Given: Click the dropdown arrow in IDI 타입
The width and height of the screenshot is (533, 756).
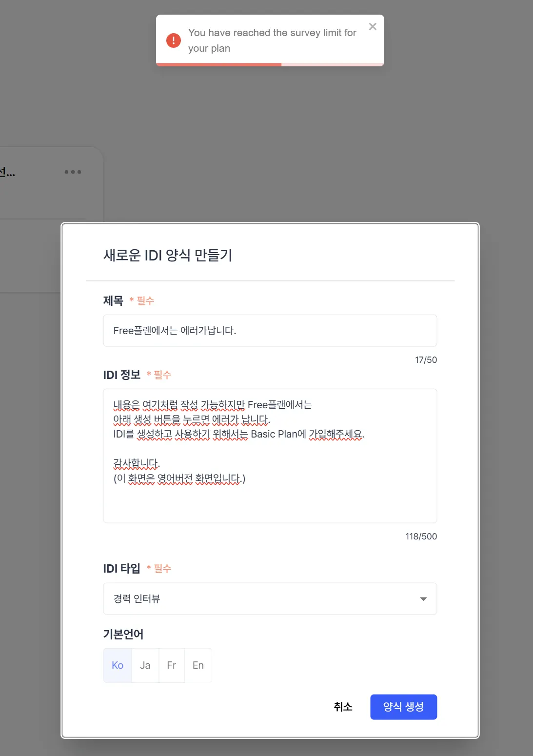Looking at the screenshot, I should point(423,599).
